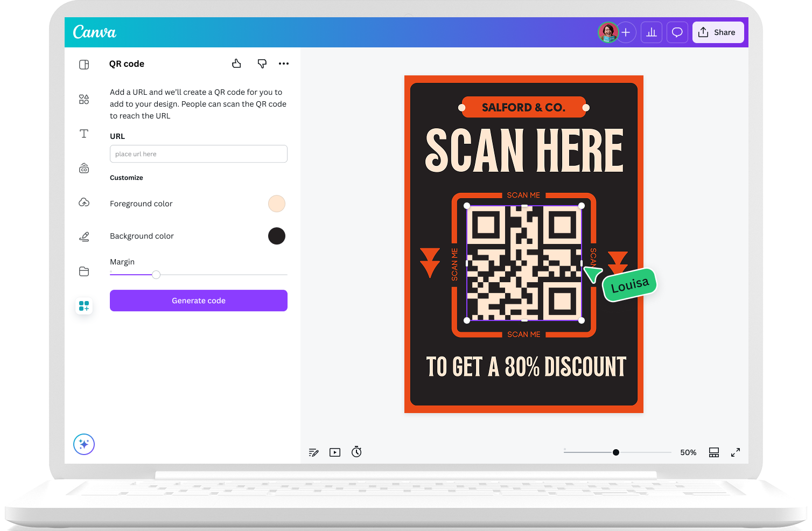Viewport: 812px width, 531px height.
Task: Click the TO GET A 30% DISCOUNT text
Action: (526, 367)
